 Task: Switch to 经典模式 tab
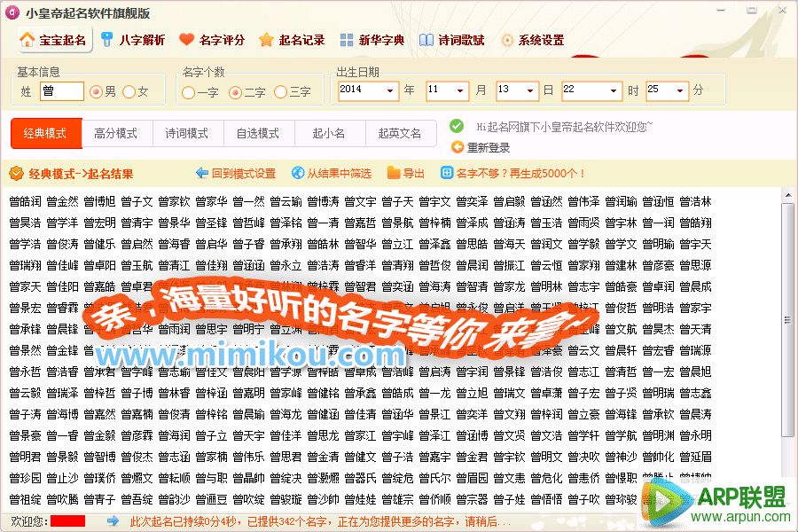(x=46, y=133)
